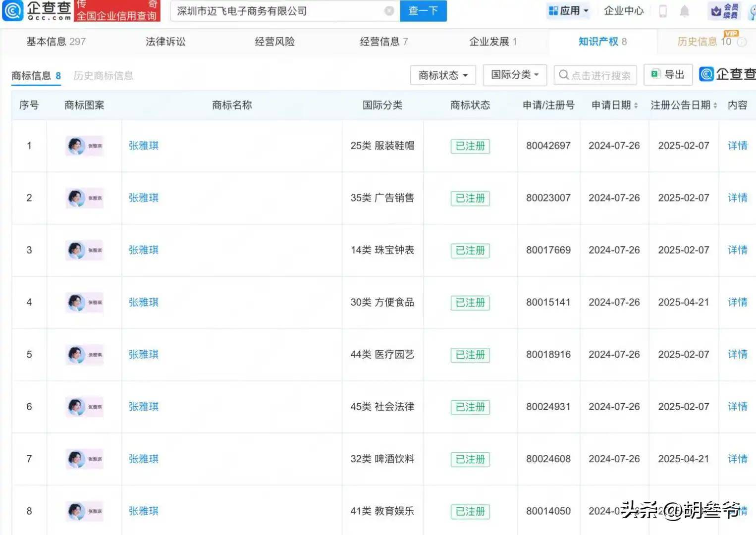The height and width of the screenshot is (535, 756).
Task: Click the info icon next to 历史信息
Action: [x=742, y=42]
